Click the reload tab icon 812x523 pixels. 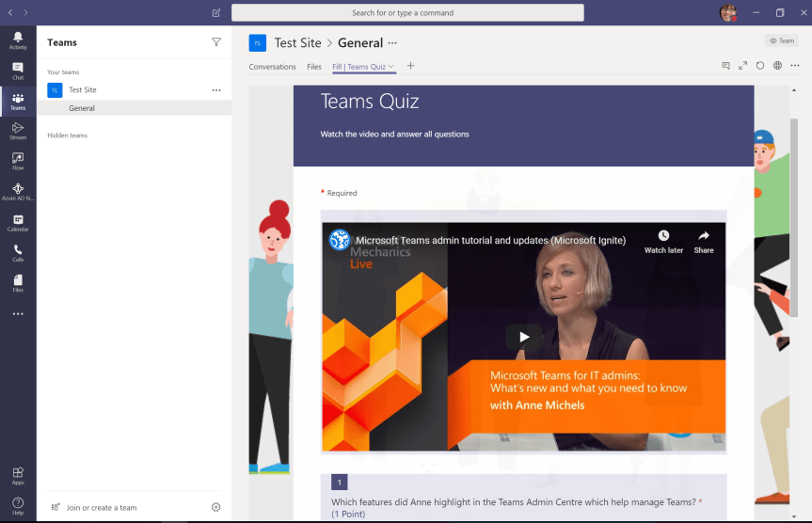pos(760,66)
